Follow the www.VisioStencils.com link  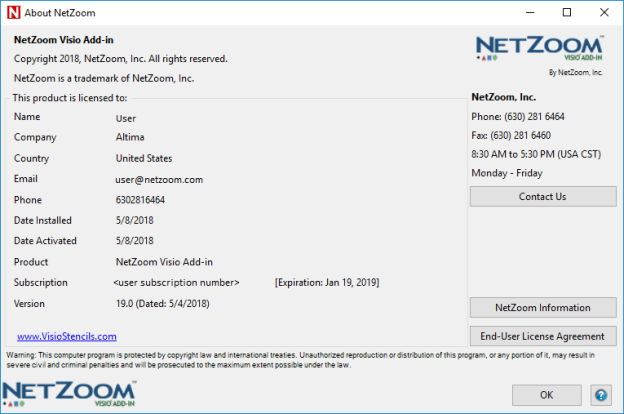click(67, 336)
